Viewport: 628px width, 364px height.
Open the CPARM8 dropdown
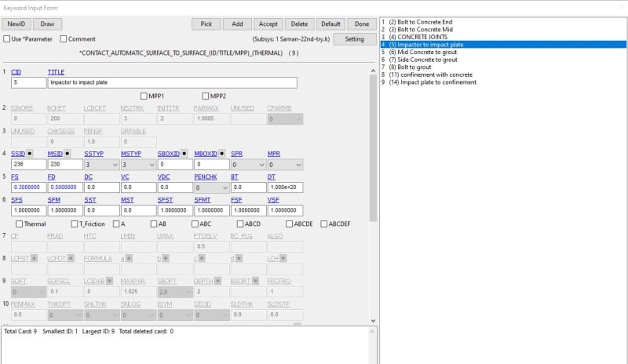(285, 119)
